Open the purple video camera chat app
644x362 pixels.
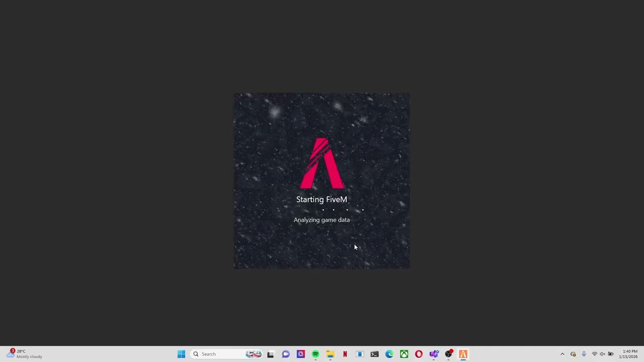286,354
